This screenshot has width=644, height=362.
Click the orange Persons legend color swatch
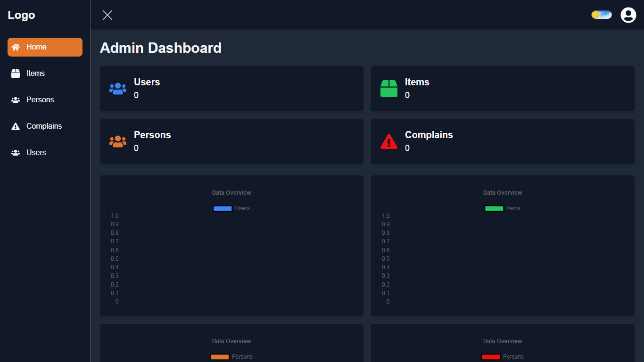219,357
